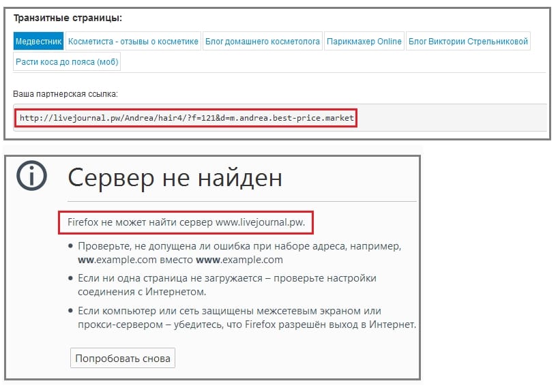Click text Firefox не может найти сервер www.livejournal.pw.

(x=186, y=222)
